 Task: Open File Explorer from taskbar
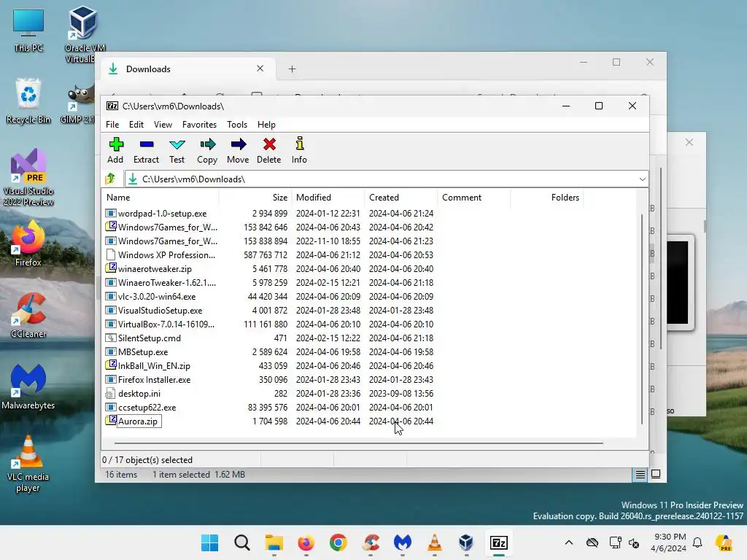(274, 542)
